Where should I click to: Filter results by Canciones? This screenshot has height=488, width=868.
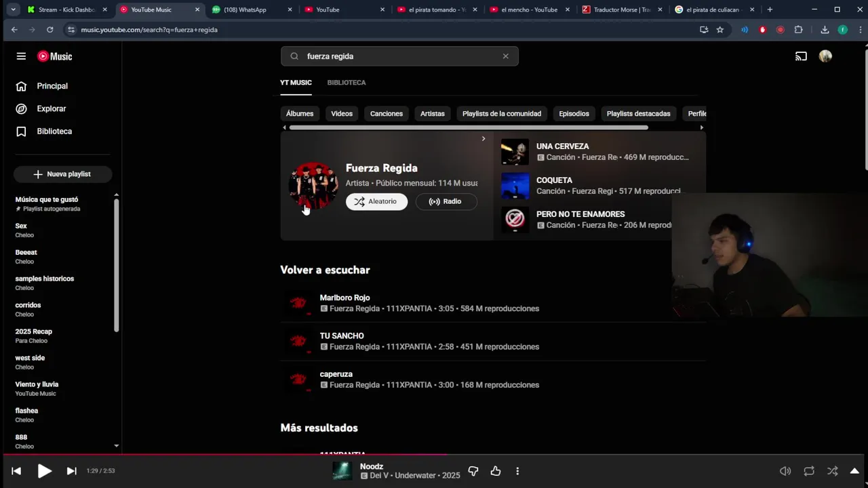pyautogui.click(x=387, y=114)
